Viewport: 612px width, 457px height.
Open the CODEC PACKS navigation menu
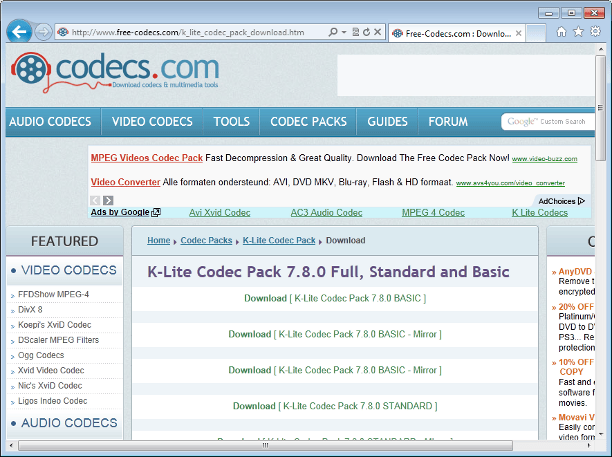pyautogui.click(x=308, y=122)
